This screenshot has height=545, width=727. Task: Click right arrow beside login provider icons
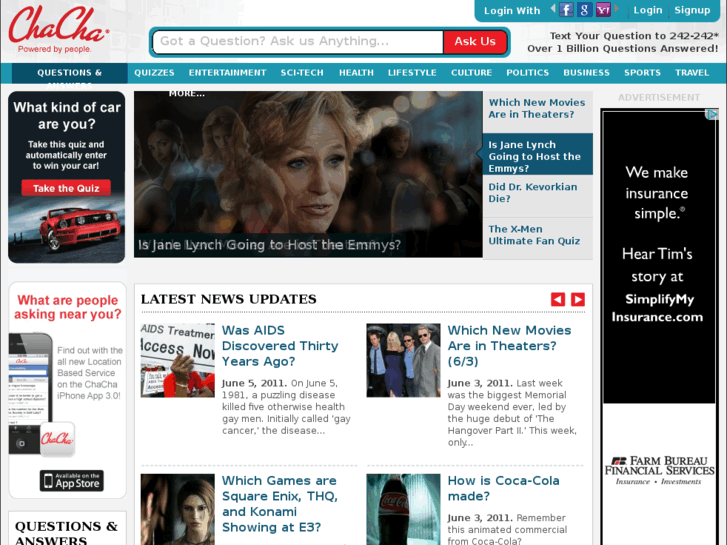(x=617, y=8)
